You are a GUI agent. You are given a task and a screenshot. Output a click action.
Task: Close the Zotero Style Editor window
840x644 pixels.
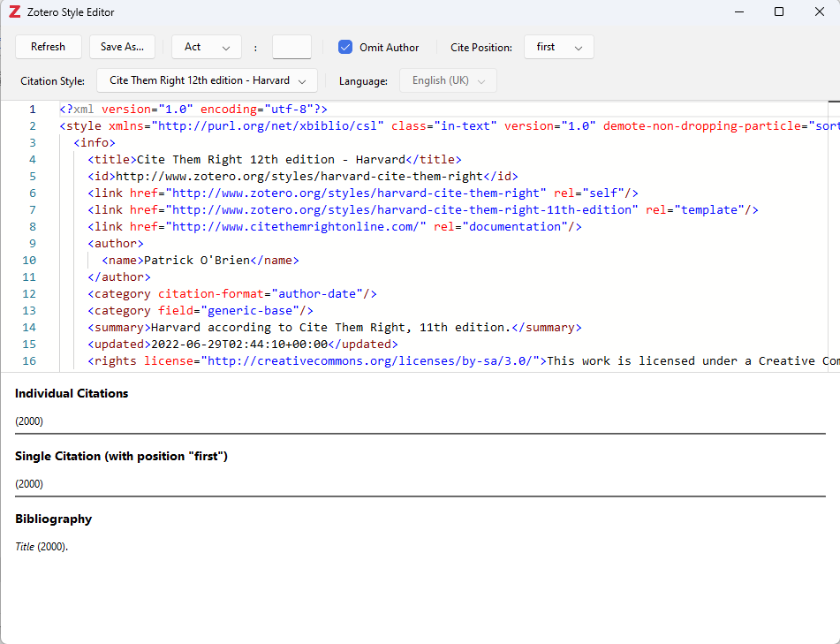[x=820, y=11]
